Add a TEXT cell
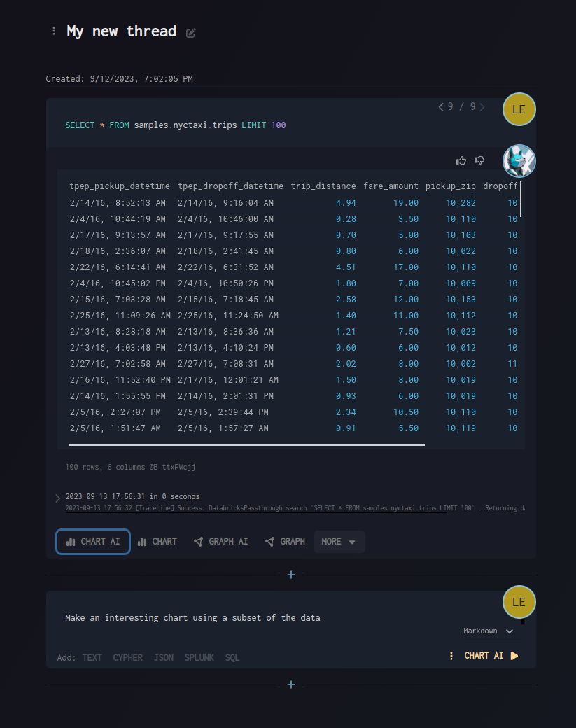 click(92, 658)
